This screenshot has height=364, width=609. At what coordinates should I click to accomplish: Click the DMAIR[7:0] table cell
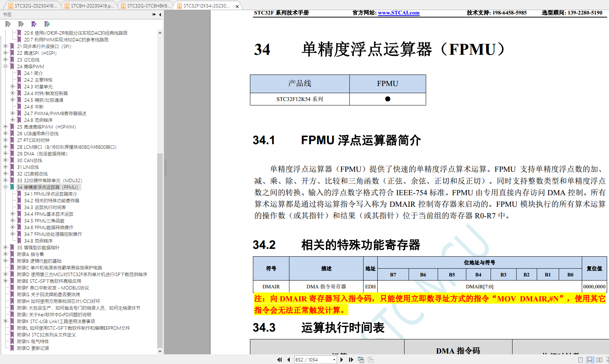coord(479,287)
